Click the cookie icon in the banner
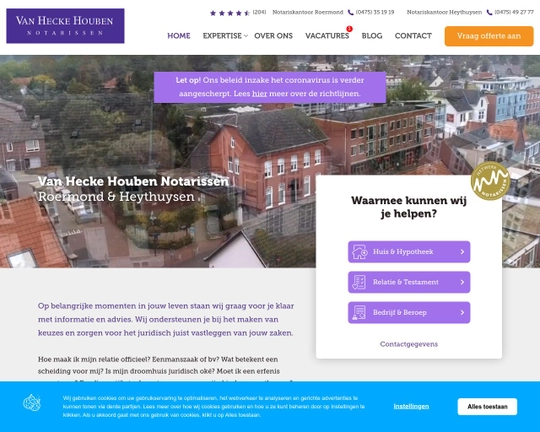540x432 pixels. (x=32, y=403)
